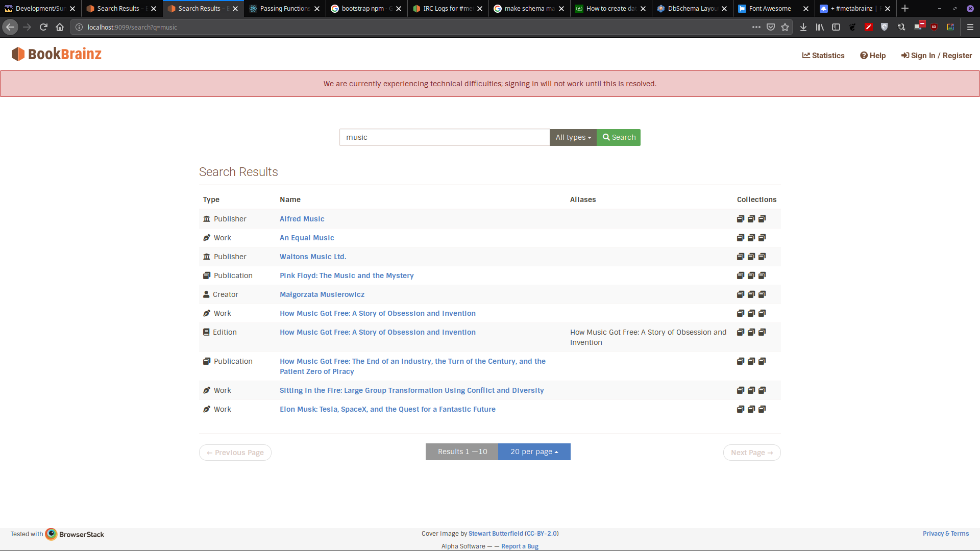
Task: Toggle browser sidebar icon
Action: click(836, 27)
